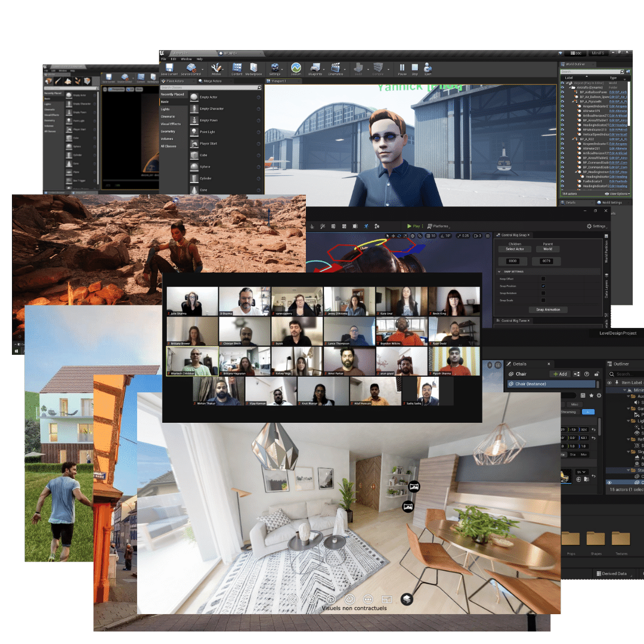Select Empty Actor in Place Actors
Viewport: 644px width, 644px height.
[x=225, y=97]
